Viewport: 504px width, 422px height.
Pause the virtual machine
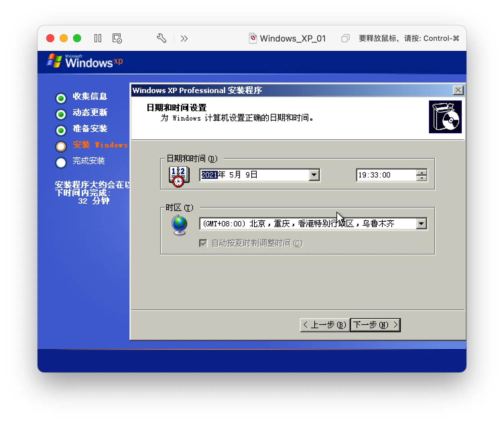click(x=98, y=38)
